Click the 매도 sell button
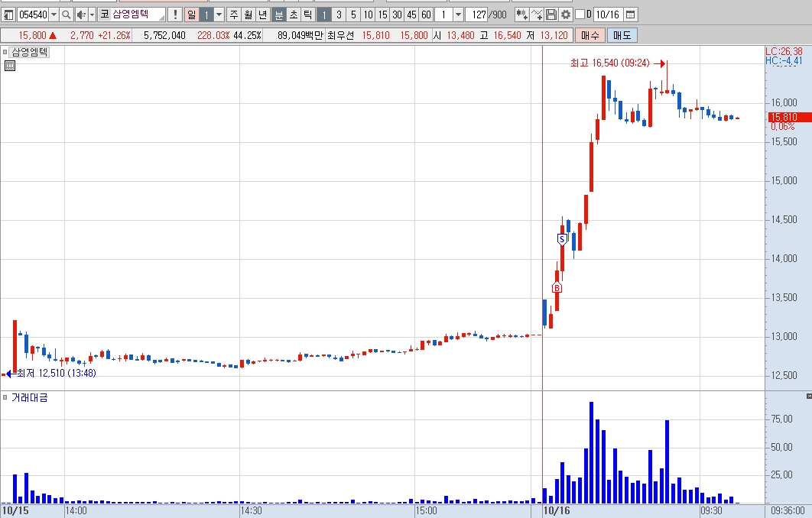The image size is (812, 518). point(622,35)
